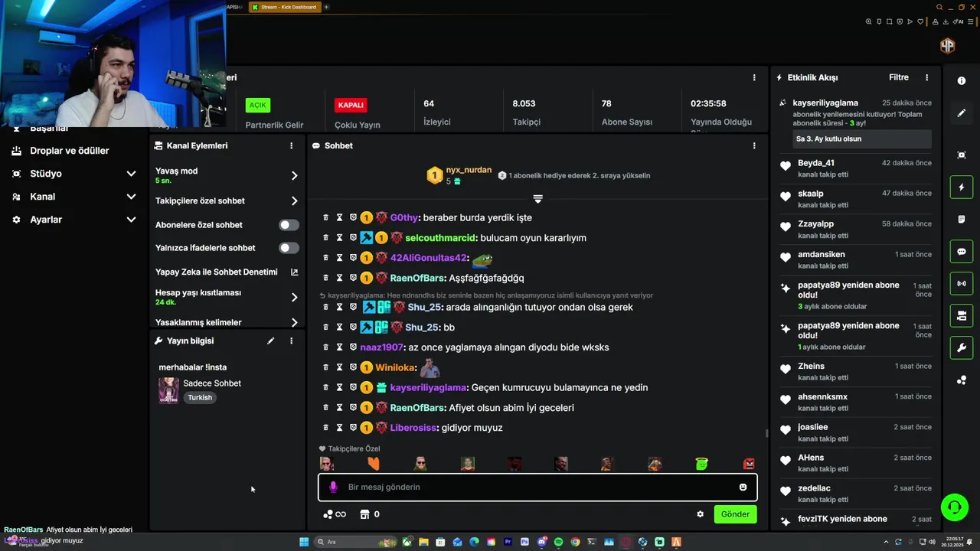Image resolution: width=980 pixels, height=551 pixels.
Task: Toggle Abonelere özel sohbet switch
Action: [289, 225]
